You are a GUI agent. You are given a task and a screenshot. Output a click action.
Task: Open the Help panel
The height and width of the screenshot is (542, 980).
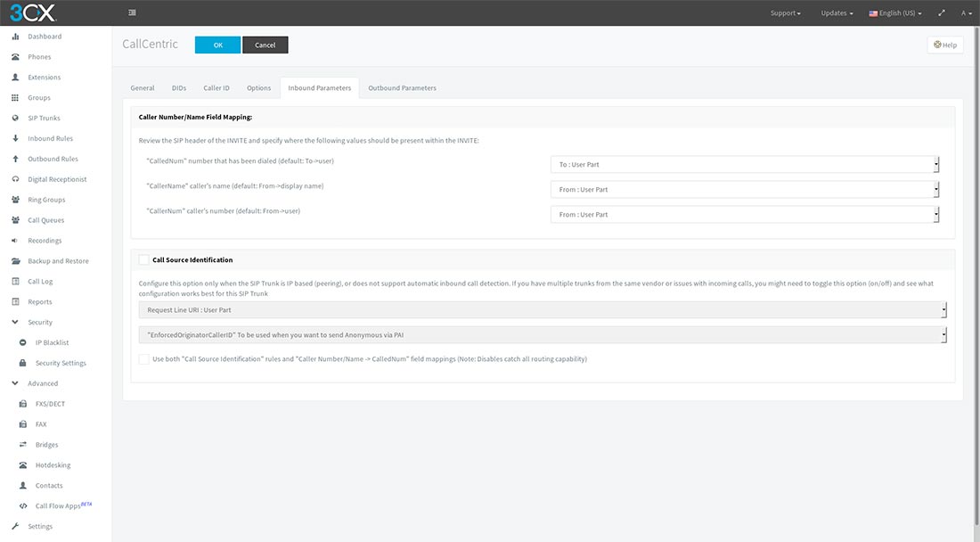943,44
